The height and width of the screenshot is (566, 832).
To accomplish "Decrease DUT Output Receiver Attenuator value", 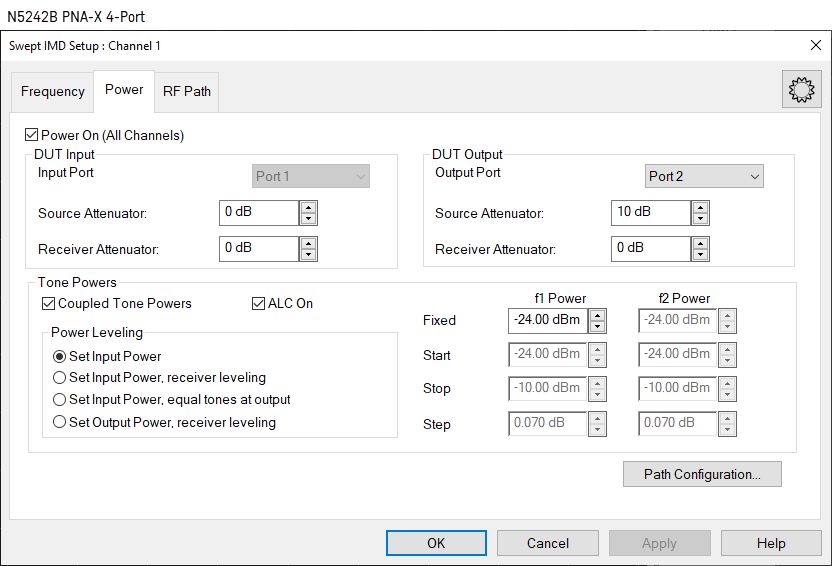I will [x=700, y=253].
